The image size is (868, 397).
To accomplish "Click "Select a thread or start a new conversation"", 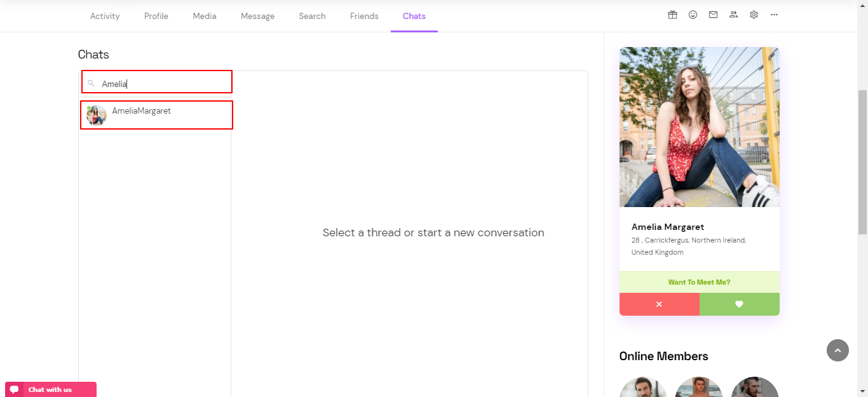I will [433, 232].
